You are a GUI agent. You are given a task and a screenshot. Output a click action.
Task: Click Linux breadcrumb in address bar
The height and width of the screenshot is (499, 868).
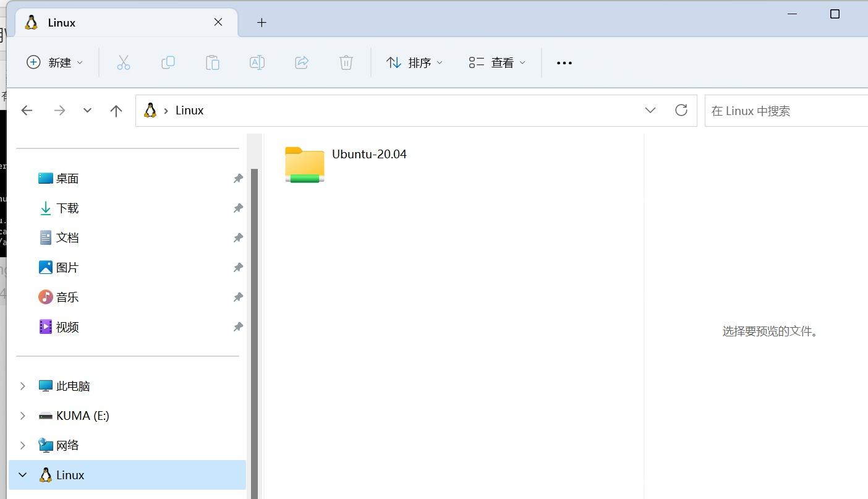189,111
